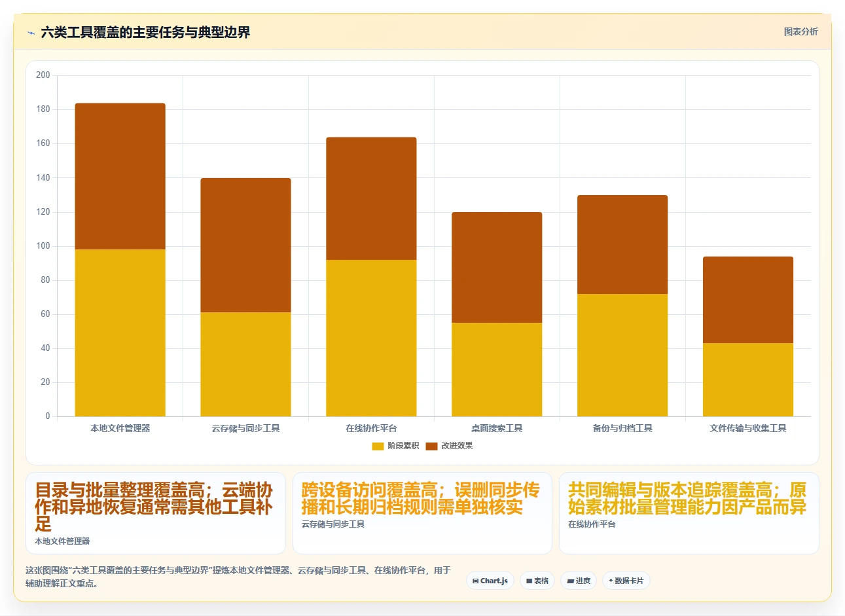This screenshot has height=616, width=845.
Task: Click the 六类工具覆盖的主要任务与典型边界 title
Action: tap(145, 32)
